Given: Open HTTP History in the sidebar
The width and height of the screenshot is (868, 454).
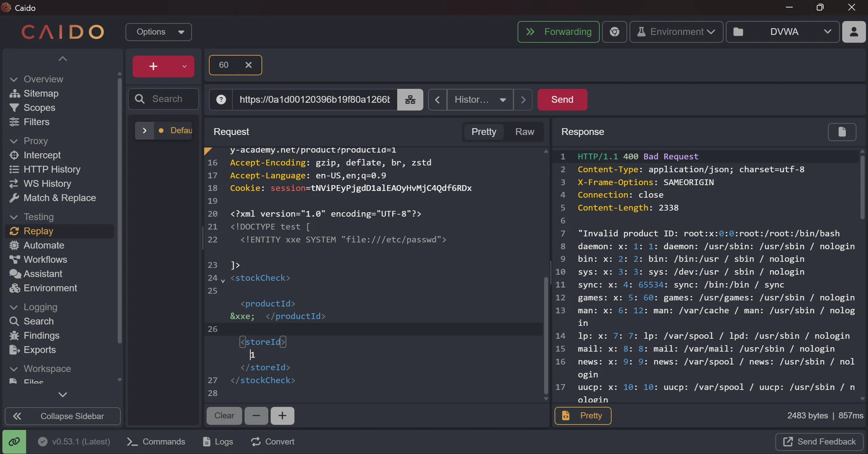Looking at the screenshot, I should point(52,169).
